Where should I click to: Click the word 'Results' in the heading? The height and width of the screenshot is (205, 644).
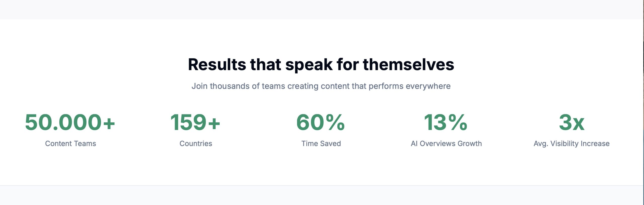click(217, 65)
